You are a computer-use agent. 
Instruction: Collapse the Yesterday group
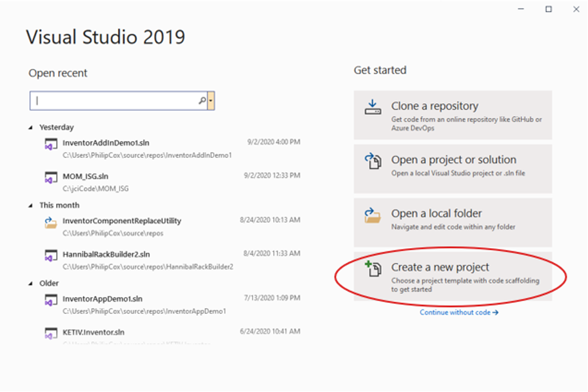tap(31, 127)
